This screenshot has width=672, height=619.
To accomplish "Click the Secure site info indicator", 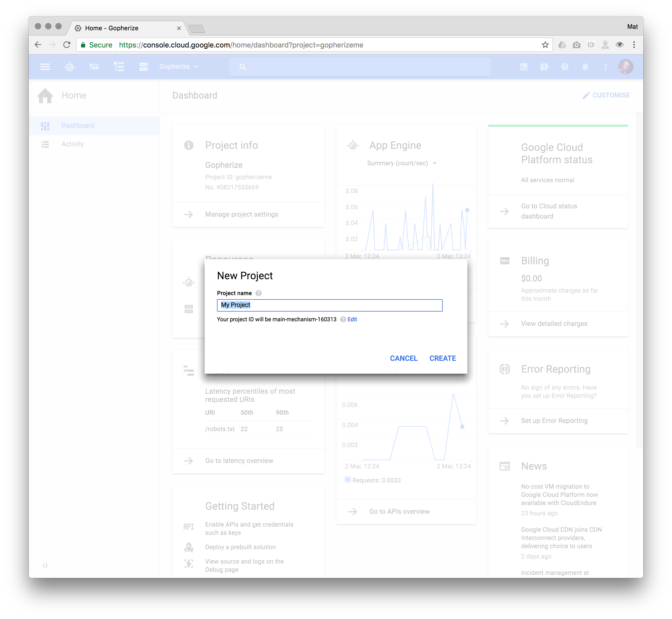I will (x=96, y=45).
